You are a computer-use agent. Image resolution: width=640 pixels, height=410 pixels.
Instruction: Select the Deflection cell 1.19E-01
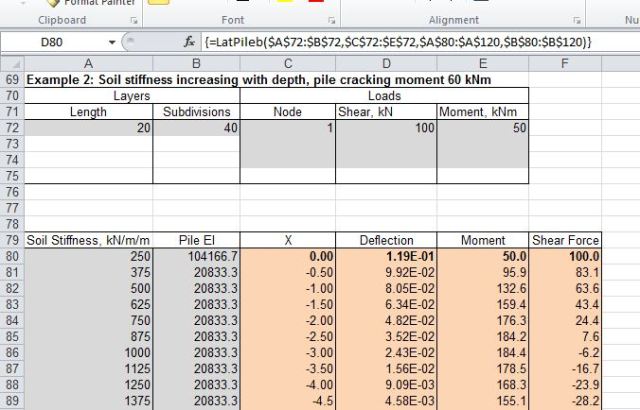(x=385, y=256)
